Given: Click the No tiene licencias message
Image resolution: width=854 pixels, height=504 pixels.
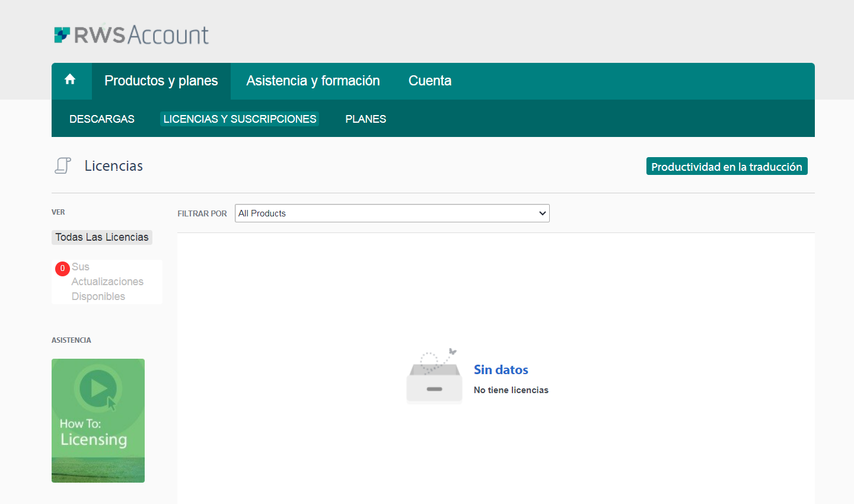Looking at the screenshot, I should [511, 390].
